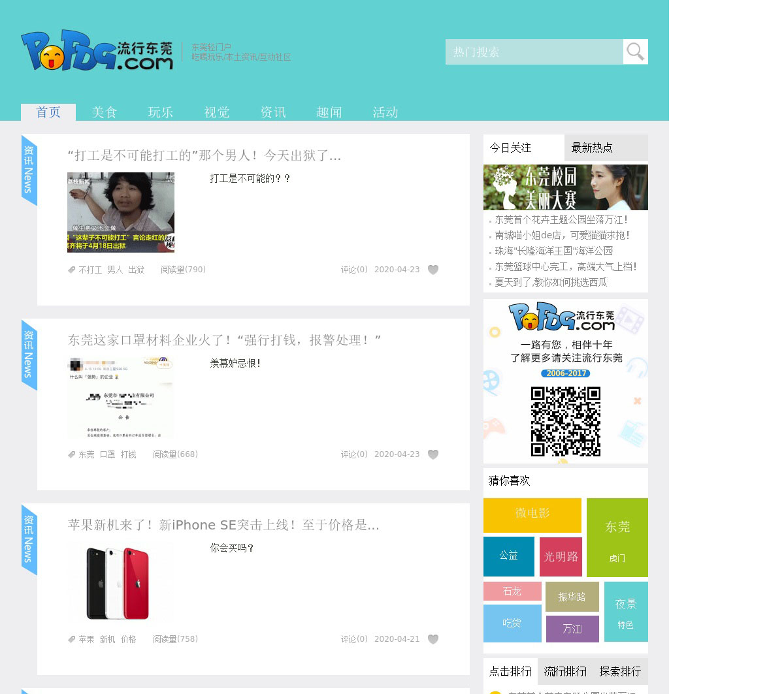The image size is (784, 694).
Task: Open the 东莞校园美丽大赛 banner
Action: pos(566,187)
